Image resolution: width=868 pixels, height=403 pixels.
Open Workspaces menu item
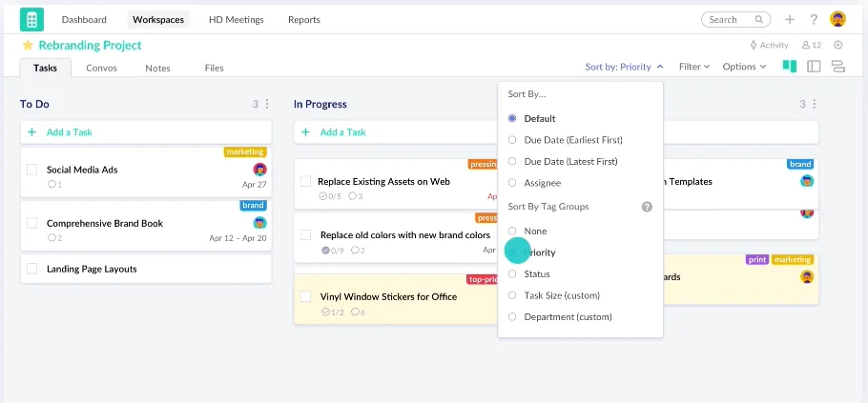(158, 19)
